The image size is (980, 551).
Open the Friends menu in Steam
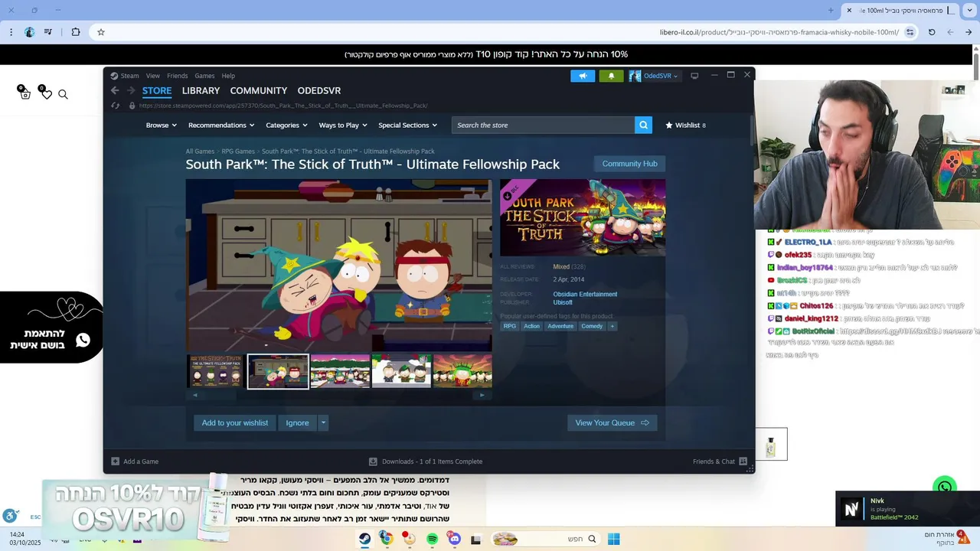click(x=178, y=76)
